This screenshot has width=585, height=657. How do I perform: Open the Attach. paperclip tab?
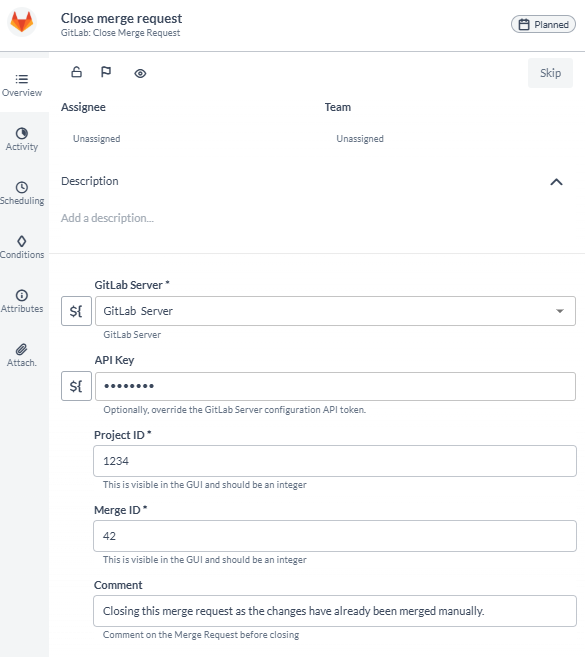(x=22, y=355)
